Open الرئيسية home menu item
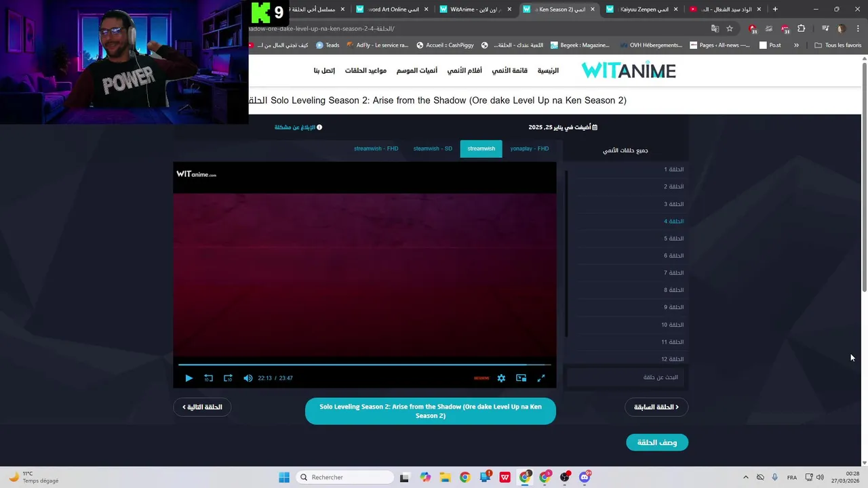868x488 pixels. pos(548,70)
